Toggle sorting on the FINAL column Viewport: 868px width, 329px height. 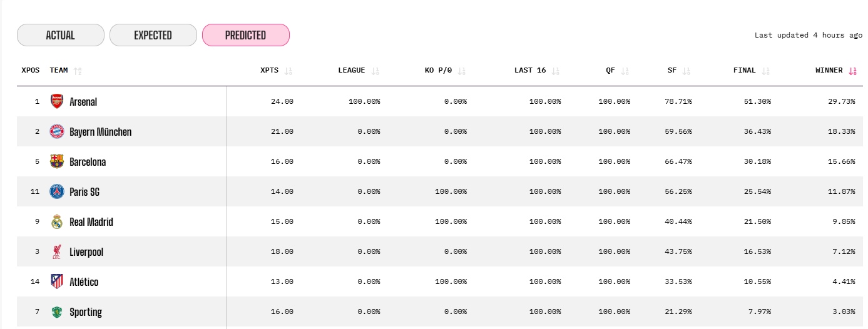point(766,71)
